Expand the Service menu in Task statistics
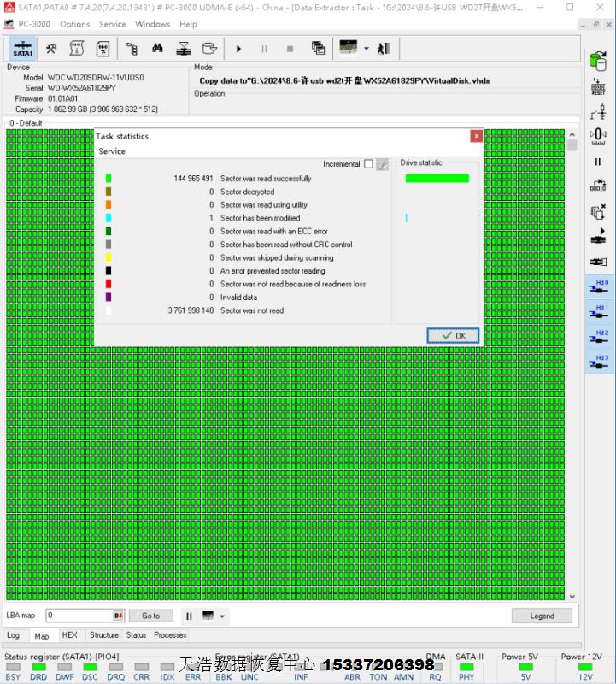Screen dimensions: 616x684 point(112,151)
